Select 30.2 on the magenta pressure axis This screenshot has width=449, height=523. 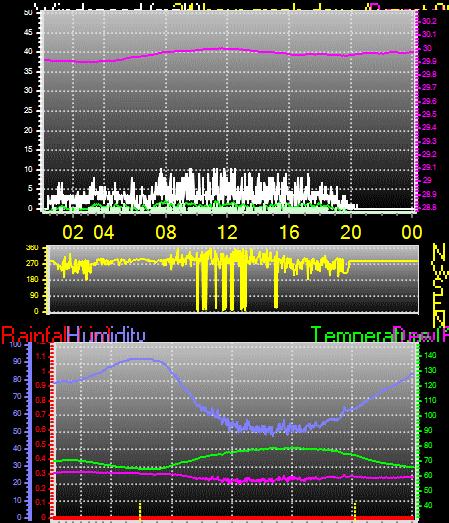tap(429, 21)
